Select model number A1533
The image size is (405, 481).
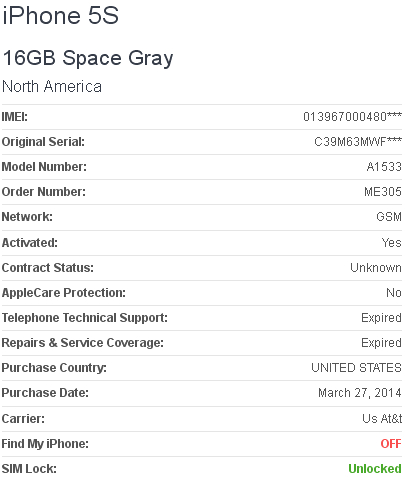[384, 167]
